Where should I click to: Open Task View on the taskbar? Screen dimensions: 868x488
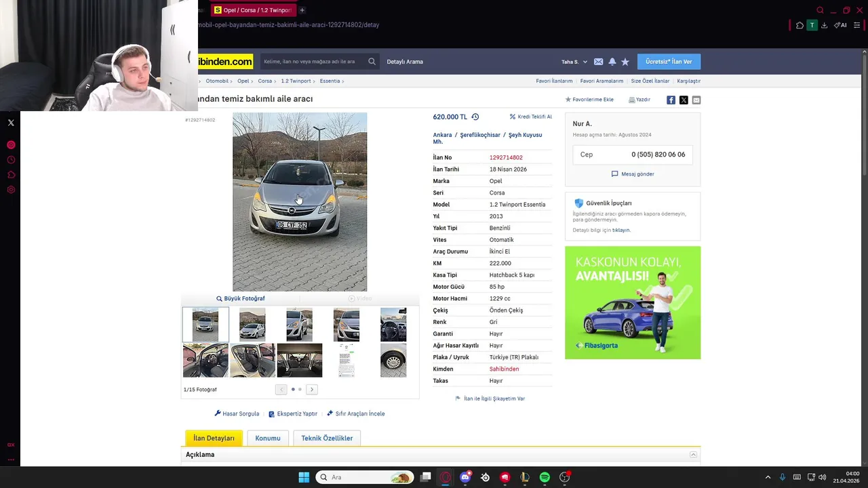point(425,477)
